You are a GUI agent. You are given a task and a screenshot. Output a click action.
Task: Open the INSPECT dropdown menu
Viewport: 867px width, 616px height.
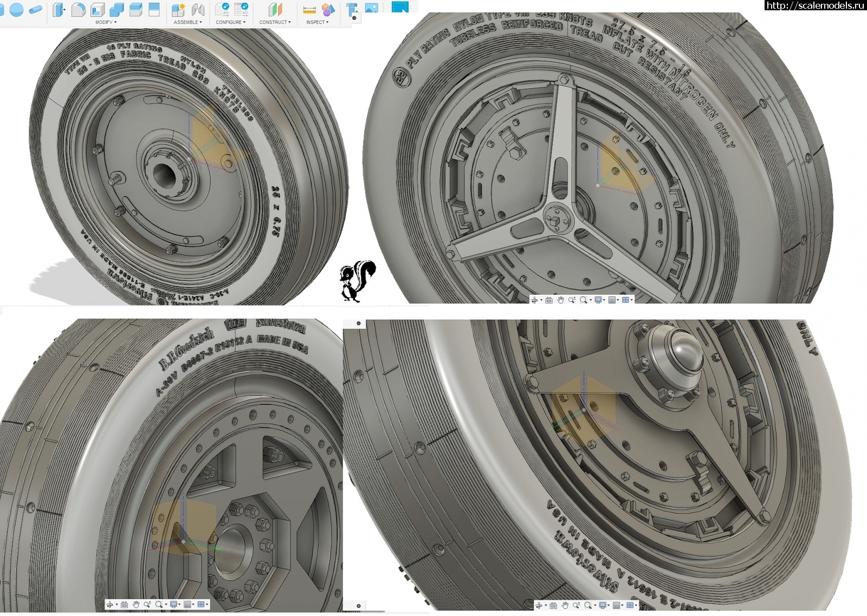pos(317,22)
